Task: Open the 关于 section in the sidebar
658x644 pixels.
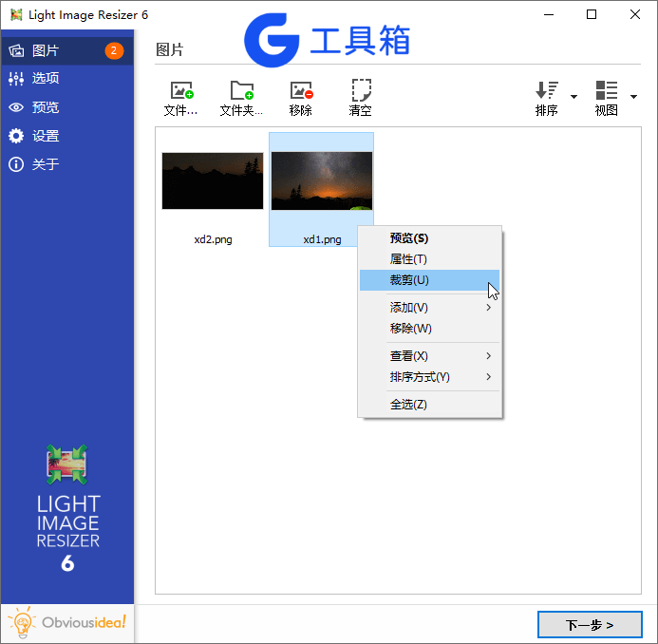Action: (67, 164)
